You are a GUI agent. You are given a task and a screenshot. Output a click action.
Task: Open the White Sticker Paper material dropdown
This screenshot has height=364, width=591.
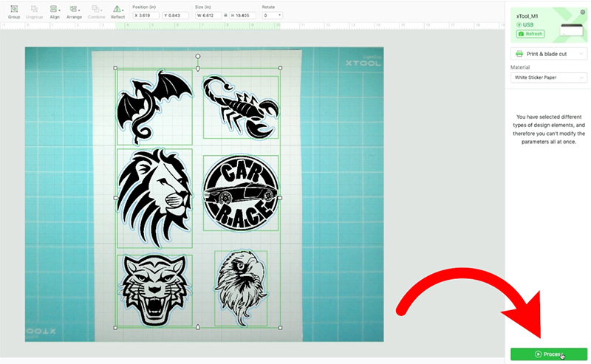pyautogui.click(x=548, y=78)
